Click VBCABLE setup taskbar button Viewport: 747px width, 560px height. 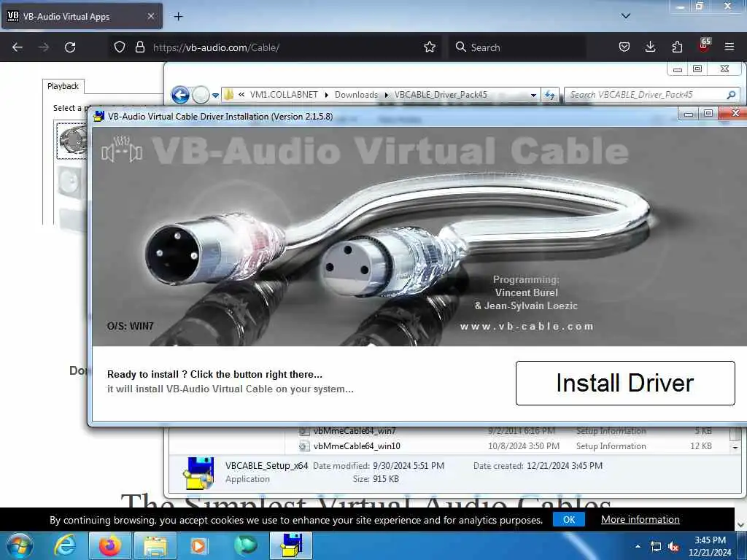click(291, 545)
